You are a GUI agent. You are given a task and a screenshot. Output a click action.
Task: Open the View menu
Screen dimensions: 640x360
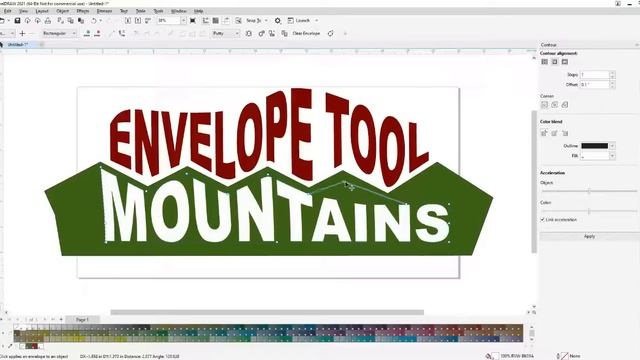point(23,11)
